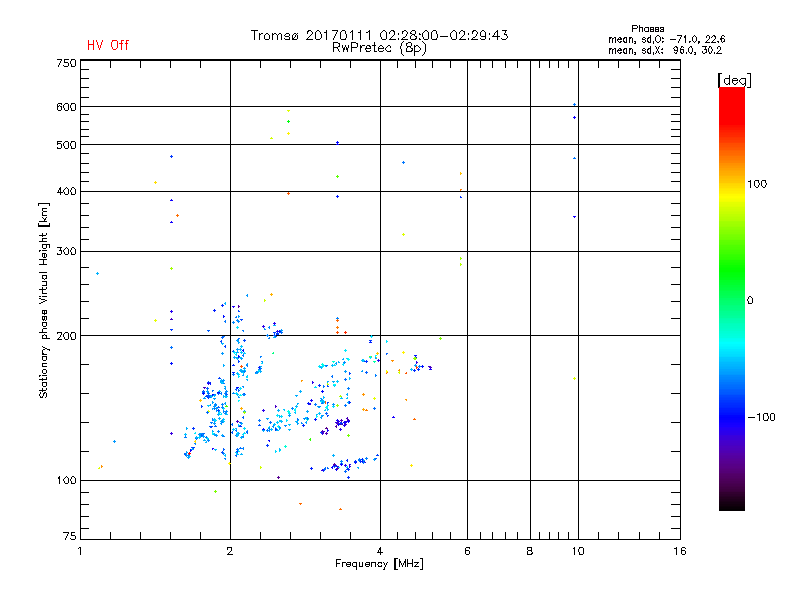Click the "-100" colorbar tick label
Image resolution: width=800 pixels, height=600 pixels.
coord(761,417)
